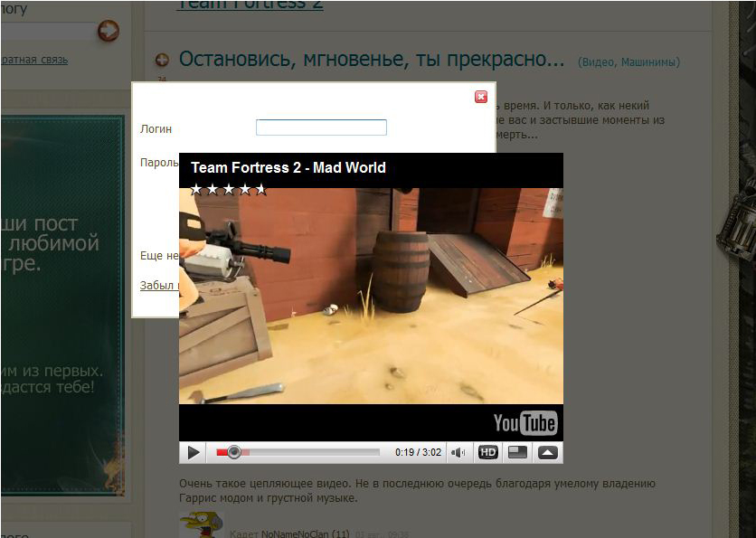Toggle HD quality in the player

(488, 453)
